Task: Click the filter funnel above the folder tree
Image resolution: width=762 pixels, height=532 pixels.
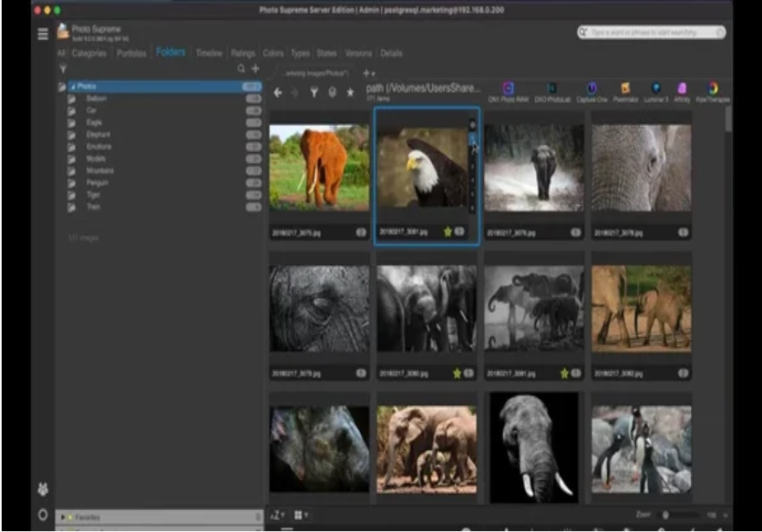Action: pyautogui.click(x=63, y=69)
